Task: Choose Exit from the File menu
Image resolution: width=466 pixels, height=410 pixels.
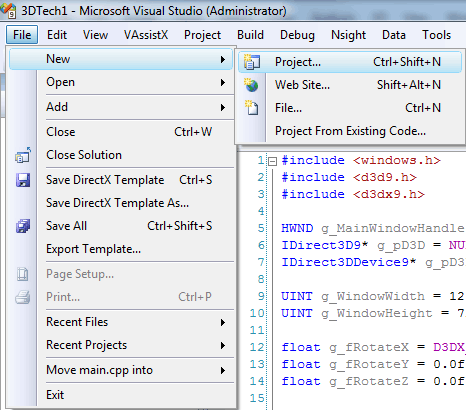Action: click(121, 395)
